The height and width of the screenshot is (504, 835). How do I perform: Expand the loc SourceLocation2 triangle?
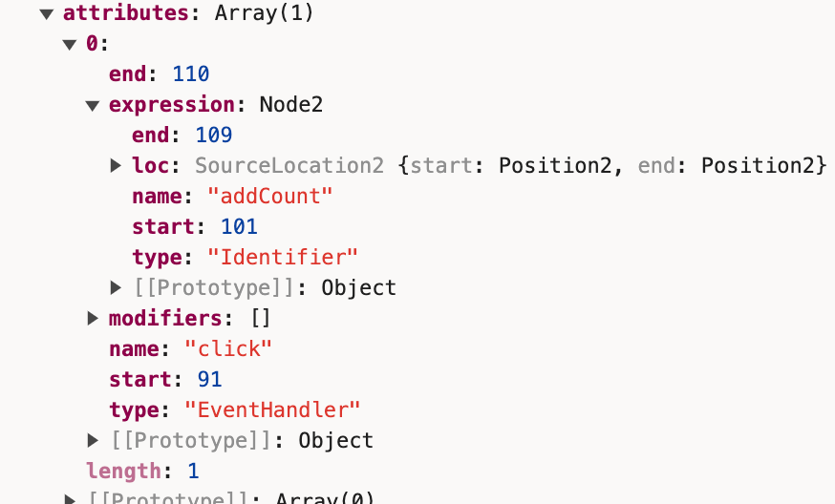click(x=116, y=166)
